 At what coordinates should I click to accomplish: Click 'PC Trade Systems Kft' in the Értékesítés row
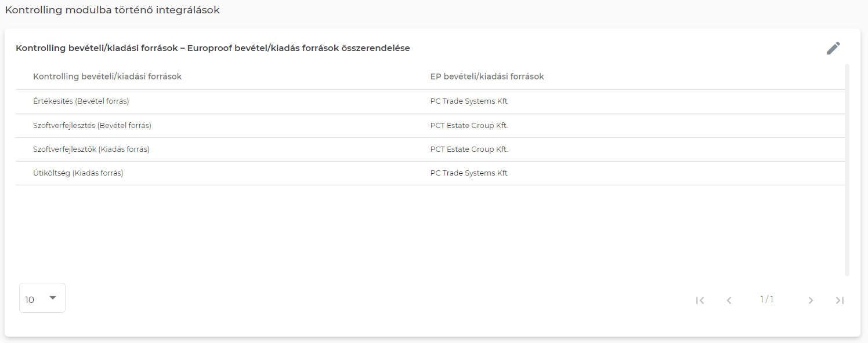pos(469,101)
